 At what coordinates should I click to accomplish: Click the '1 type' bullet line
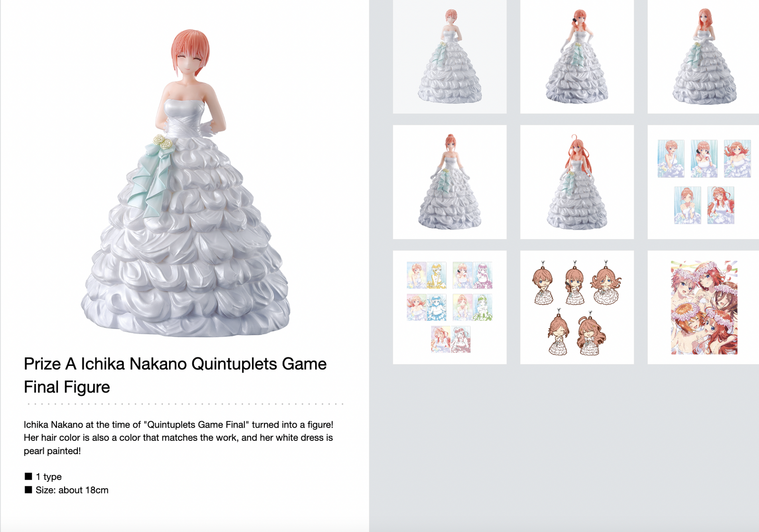pyautogui.click(x=43, y=476)
